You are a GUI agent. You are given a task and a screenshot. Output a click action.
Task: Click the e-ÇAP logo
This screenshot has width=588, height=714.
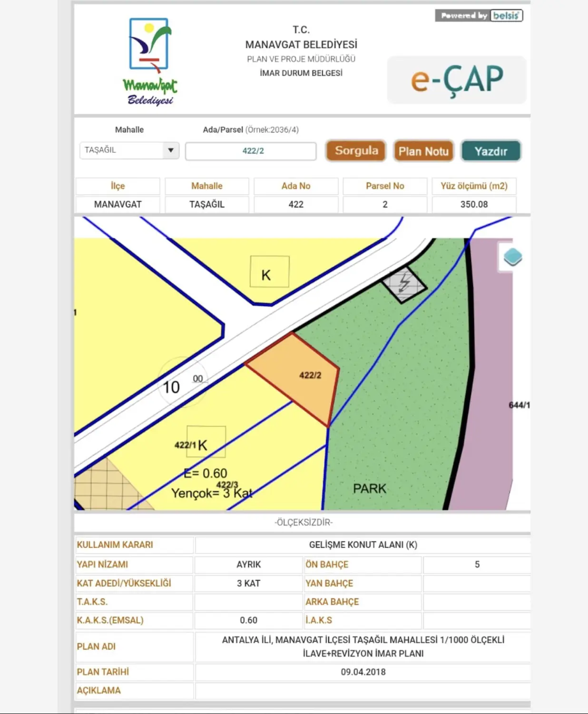(457, 80)
